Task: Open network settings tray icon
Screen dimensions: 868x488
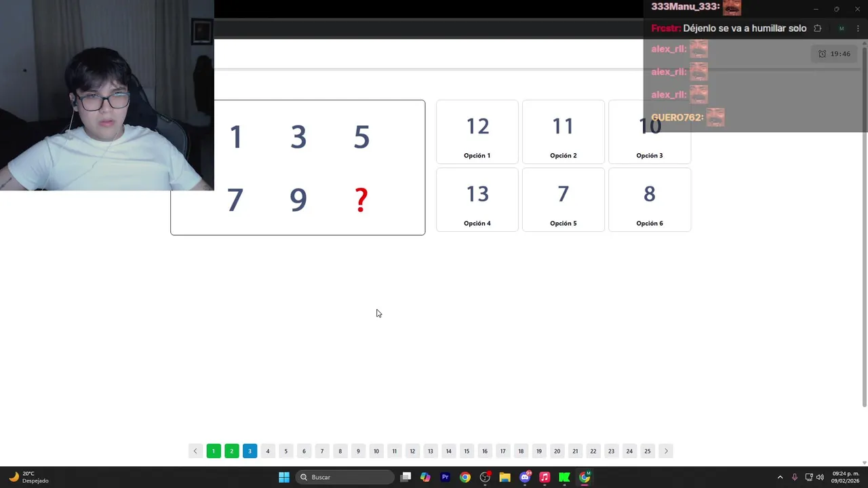Action: 809,477
